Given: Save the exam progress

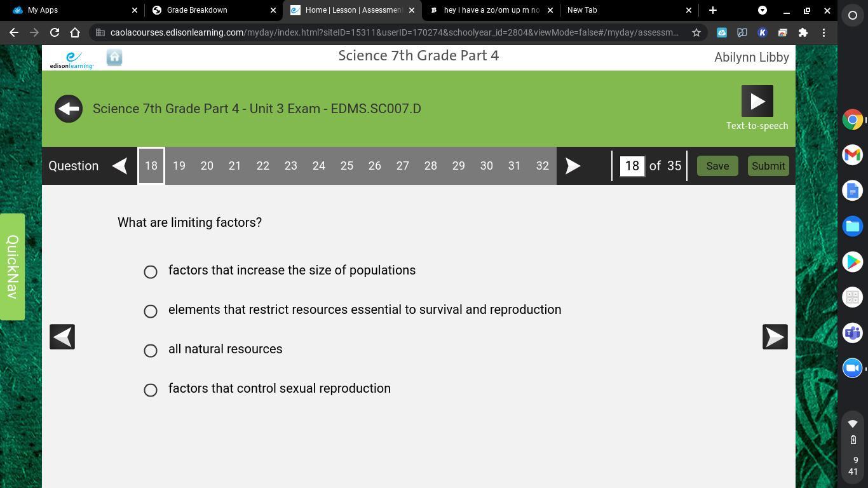Looking at the screenshot, I should (x=717, y=166).
